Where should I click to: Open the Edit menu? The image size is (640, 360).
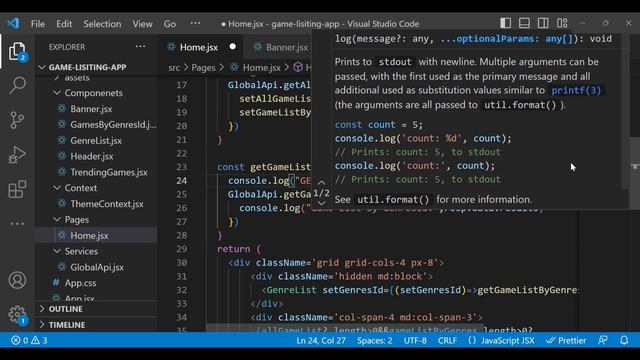pos(64,24)
